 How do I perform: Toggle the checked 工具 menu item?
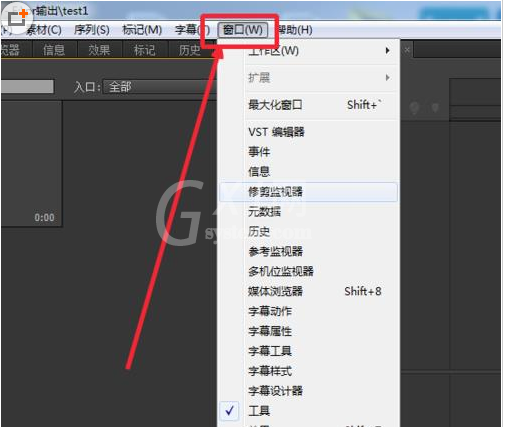(x=308, y=411)
